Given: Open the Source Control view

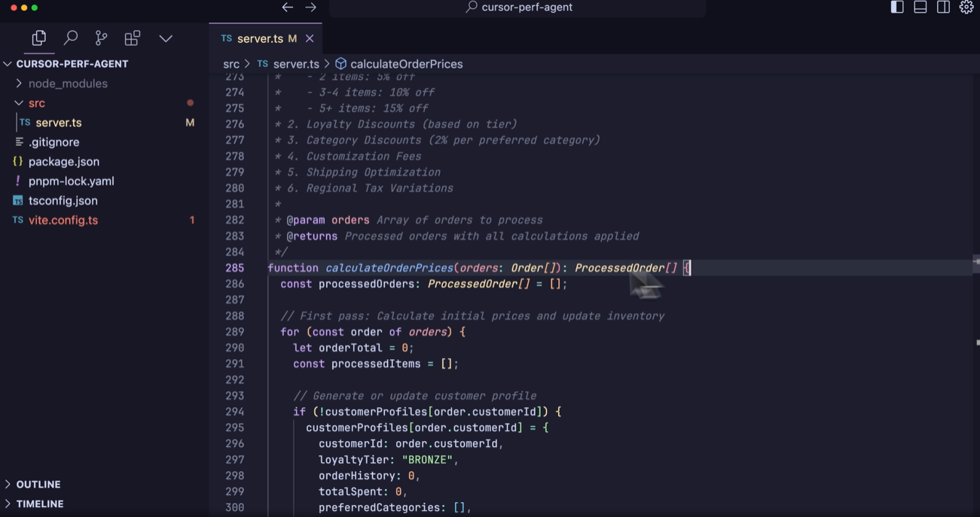Looking at the screenshot, I should [101, 38].
